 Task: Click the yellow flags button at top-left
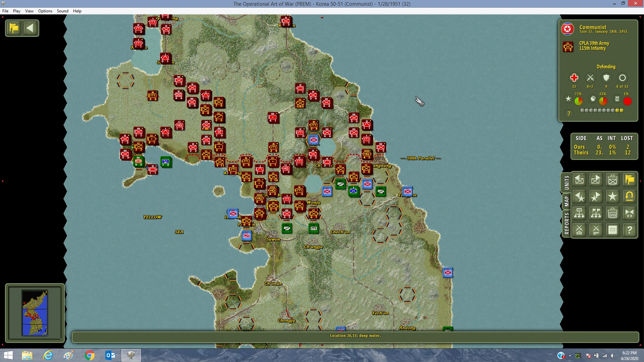pyautogui.click(x=14, y=28)
